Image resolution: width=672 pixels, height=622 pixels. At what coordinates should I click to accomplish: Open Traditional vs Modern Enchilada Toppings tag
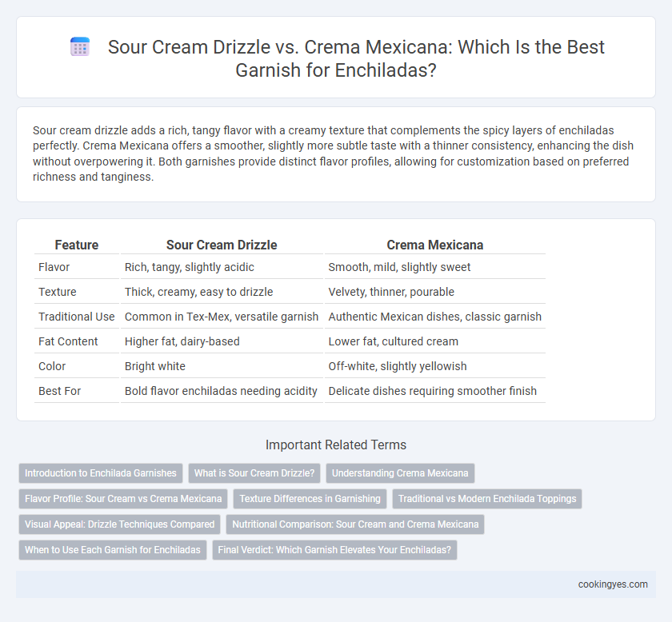(487, 499)
